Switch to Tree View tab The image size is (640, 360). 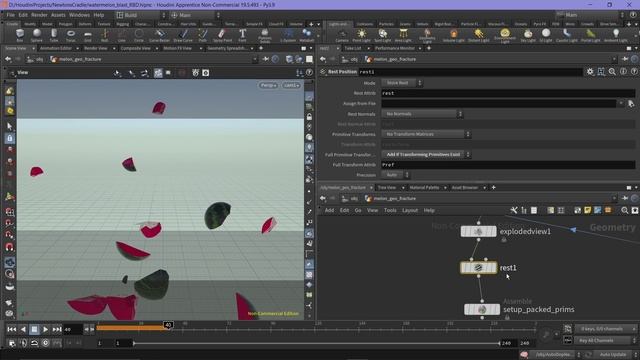387,187
